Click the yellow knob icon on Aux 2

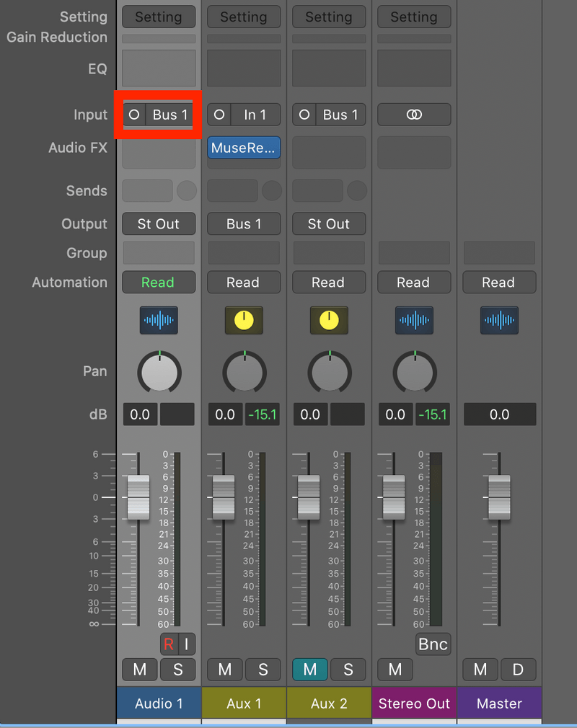pos(329,320)
